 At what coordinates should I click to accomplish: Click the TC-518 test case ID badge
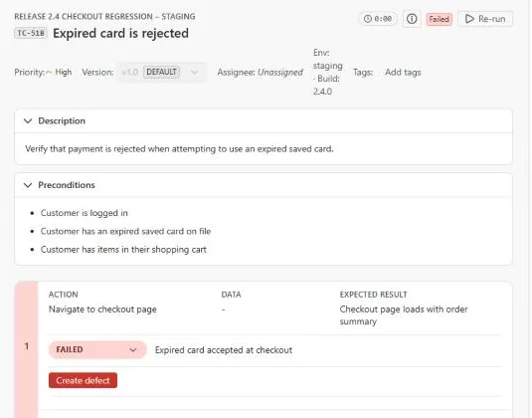click(x=31, y=33)
